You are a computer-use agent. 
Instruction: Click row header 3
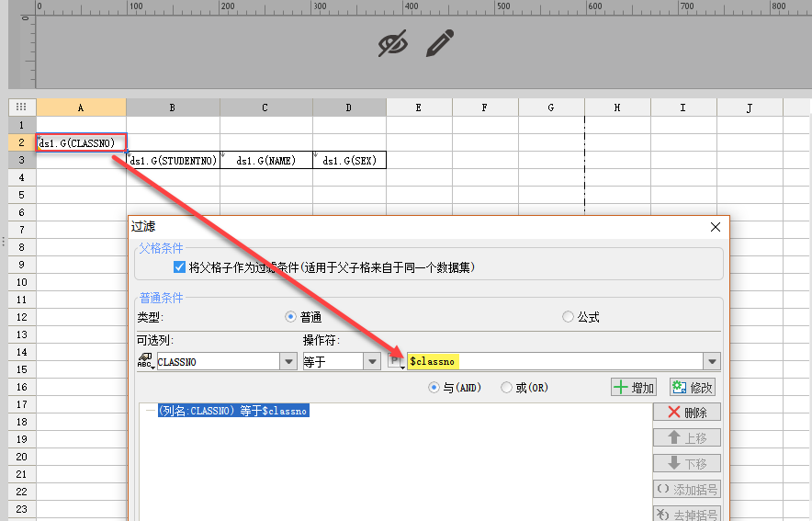(22, 160)
